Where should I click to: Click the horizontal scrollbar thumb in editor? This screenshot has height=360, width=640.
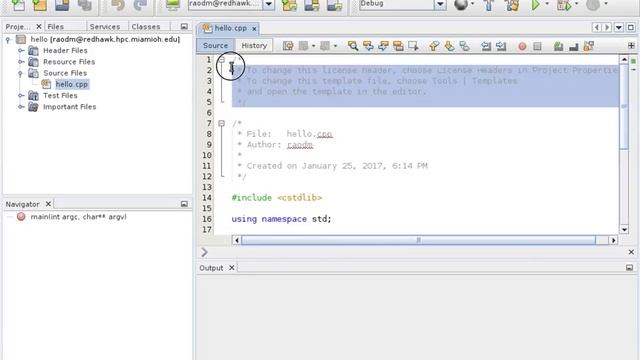418,240
